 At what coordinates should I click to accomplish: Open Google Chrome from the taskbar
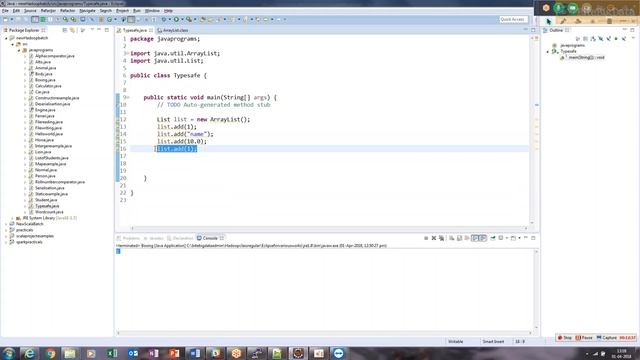click(x=50, y=353)
